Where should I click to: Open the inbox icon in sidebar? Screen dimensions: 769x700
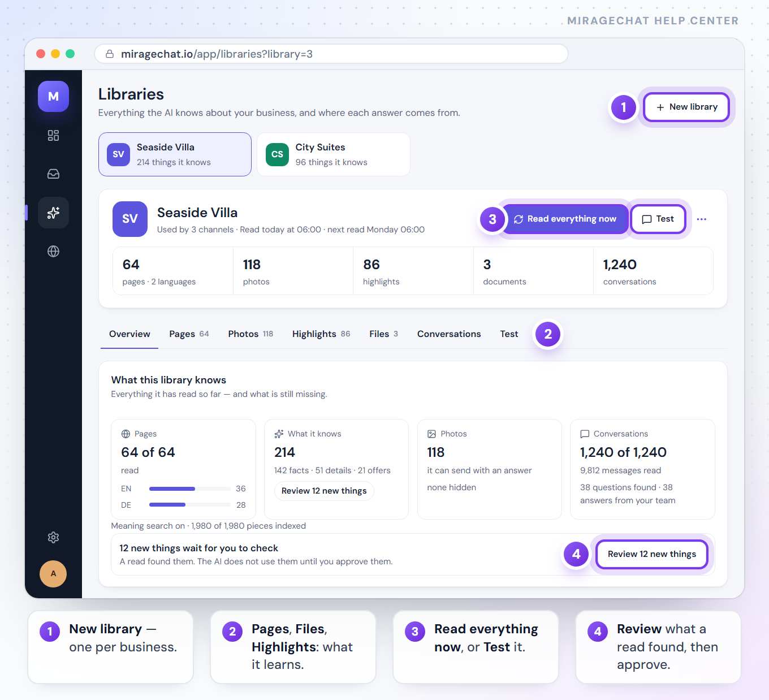pyautogui.click(x=53, y=174)
